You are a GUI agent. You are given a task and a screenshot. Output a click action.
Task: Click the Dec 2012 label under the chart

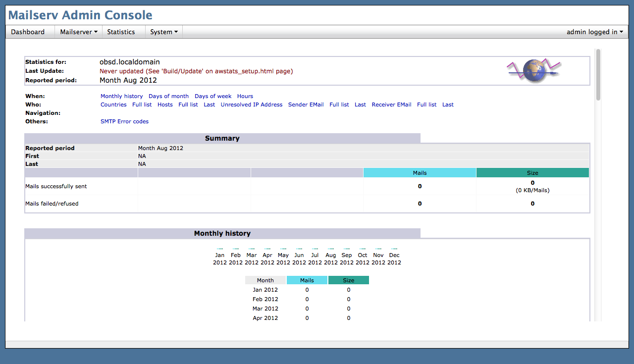pyautogui.click(x=394, y=259)
